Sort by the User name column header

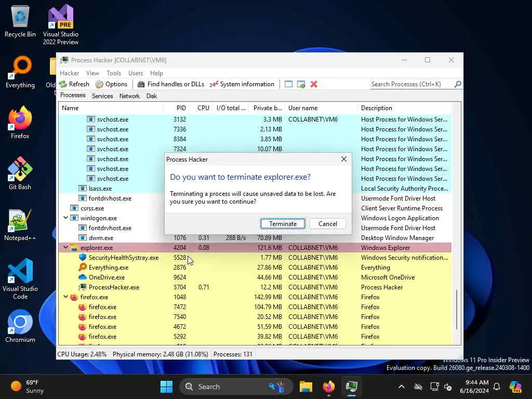tap(321, 108)
